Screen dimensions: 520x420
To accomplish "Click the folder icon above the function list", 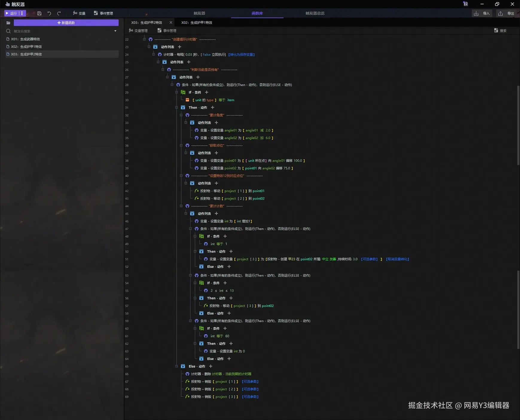I will tap(8, 23).
